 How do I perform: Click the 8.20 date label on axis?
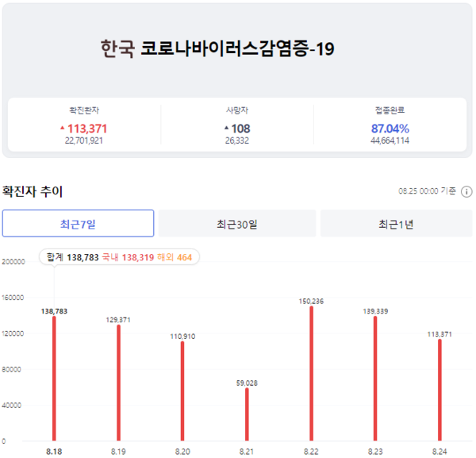pyautogui.click(x=182, y=452)
